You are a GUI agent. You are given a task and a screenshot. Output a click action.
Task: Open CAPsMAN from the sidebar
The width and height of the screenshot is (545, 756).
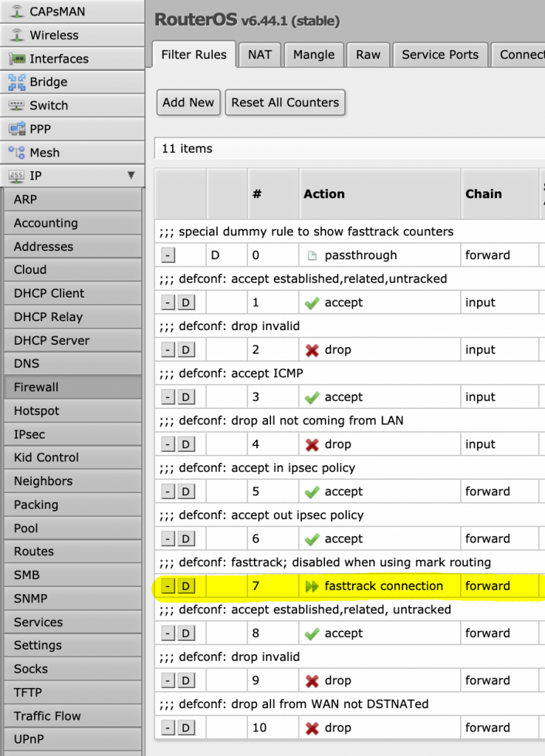[x=72, y=12]
